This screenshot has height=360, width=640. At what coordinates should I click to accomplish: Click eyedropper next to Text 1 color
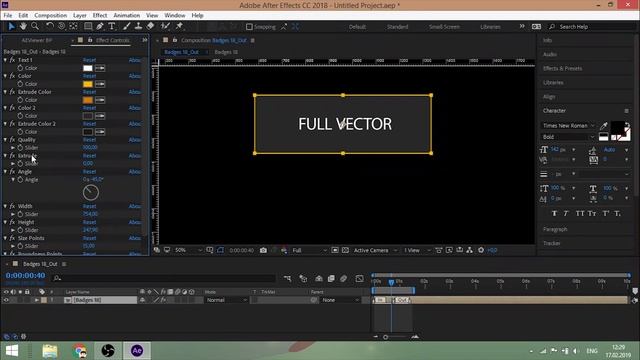100,68
